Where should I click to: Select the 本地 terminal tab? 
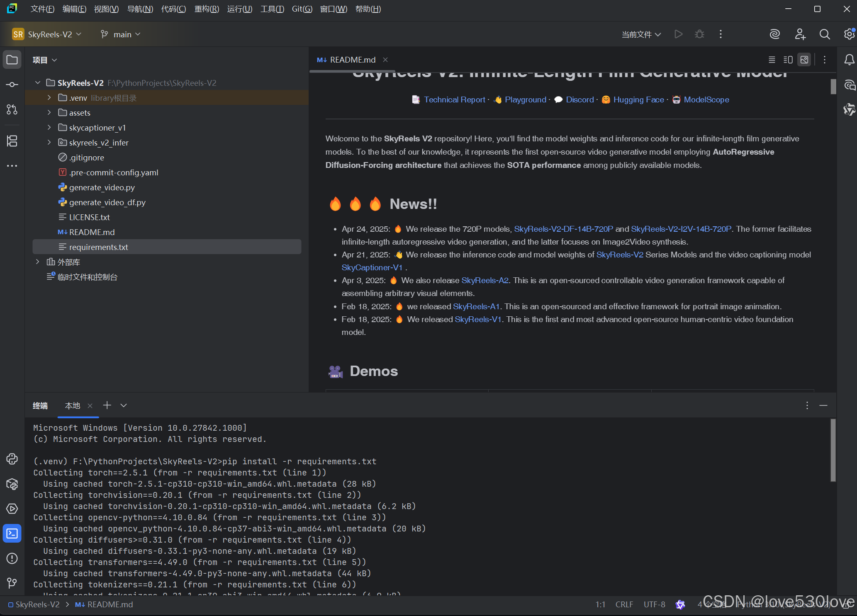73,405
